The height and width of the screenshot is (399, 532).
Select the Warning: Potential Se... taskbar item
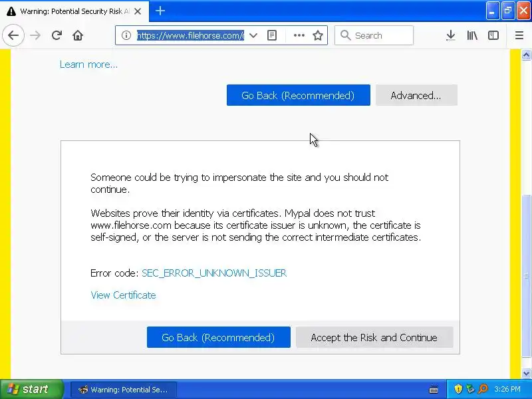[x=124, y=390]
